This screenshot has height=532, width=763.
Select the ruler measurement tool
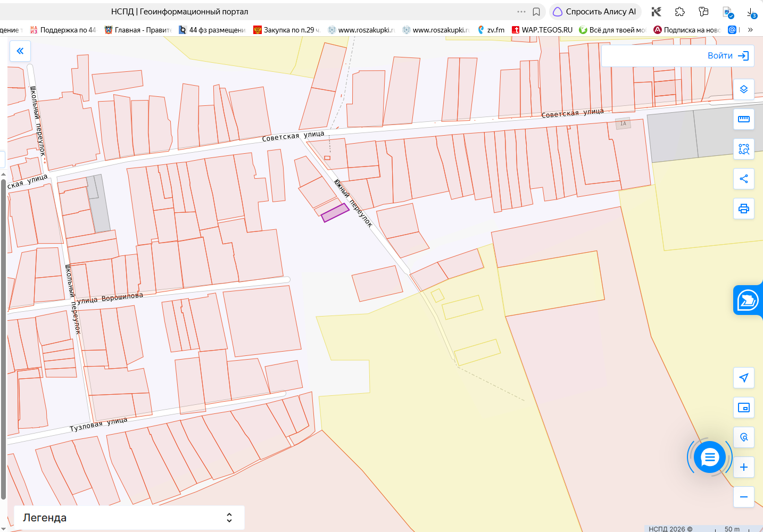[744, 119]
